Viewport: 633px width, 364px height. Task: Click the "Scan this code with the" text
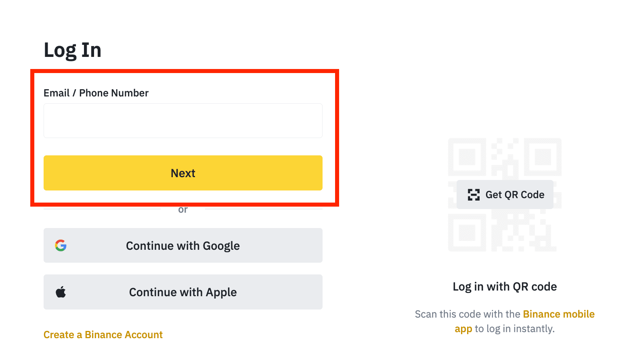coord(467,314)
